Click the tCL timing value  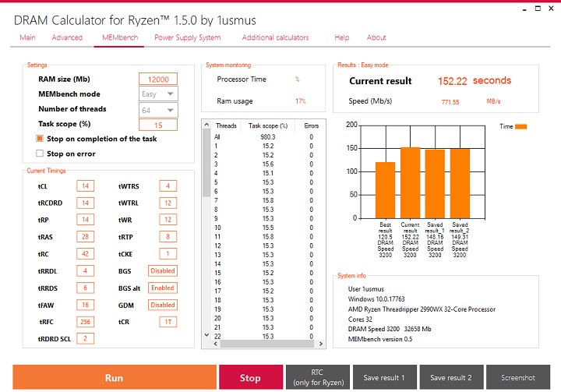(85, 186)
